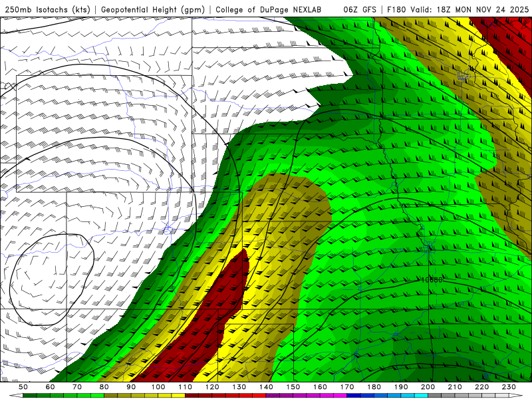Click the 'Geopotential Height (gpm)' title text
532x399 pixels.
(x=153, y=9)
